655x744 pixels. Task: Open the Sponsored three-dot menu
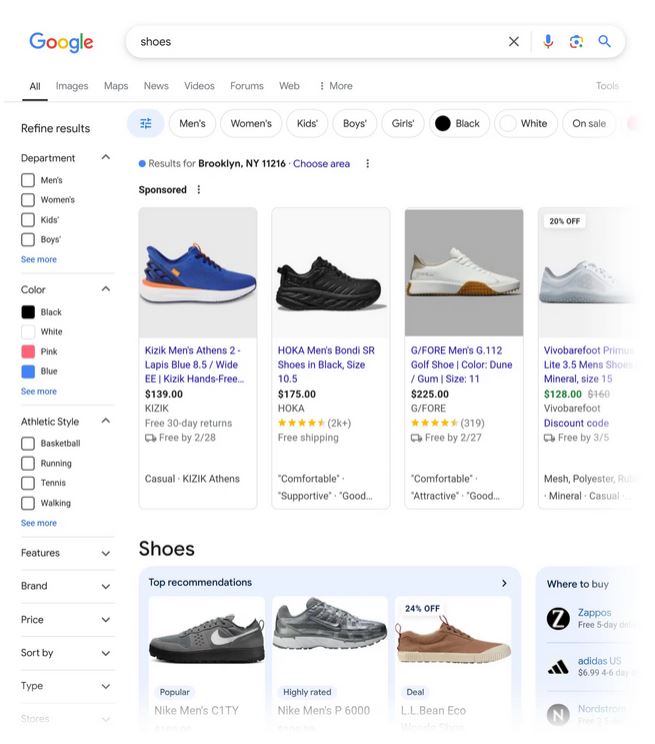(198, 190)
